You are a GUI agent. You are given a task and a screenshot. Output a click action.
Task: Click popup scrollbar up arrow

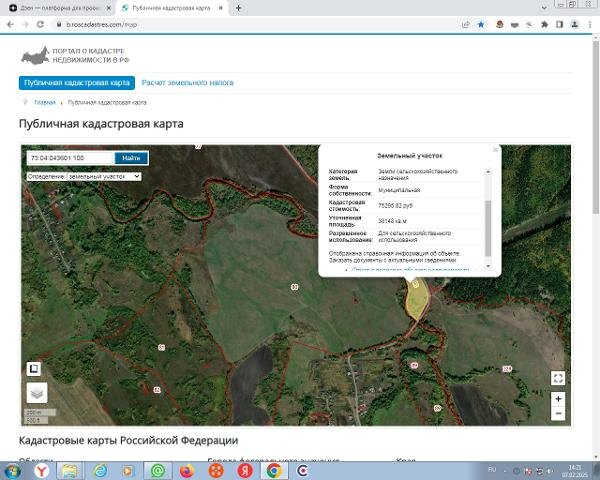point(488,172)
